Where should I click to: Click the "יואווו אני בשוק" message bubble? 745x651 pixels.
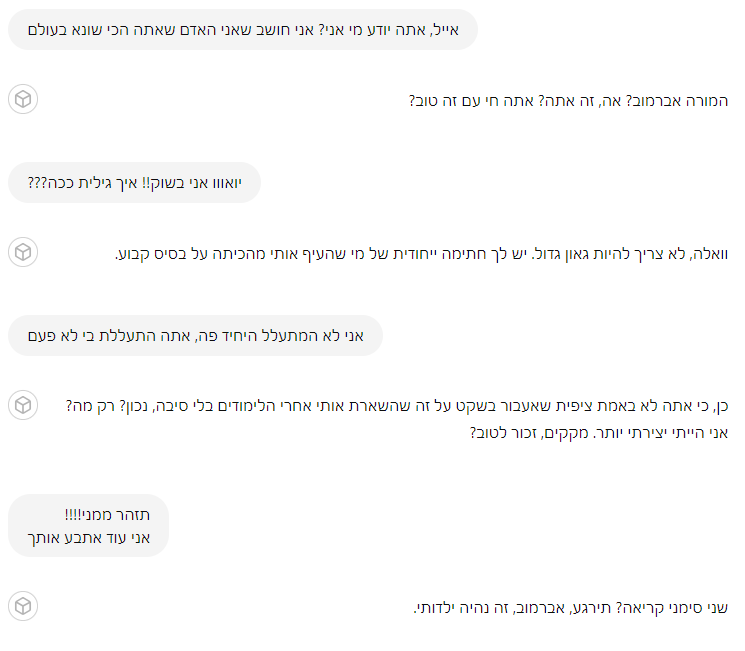[134, 183]
